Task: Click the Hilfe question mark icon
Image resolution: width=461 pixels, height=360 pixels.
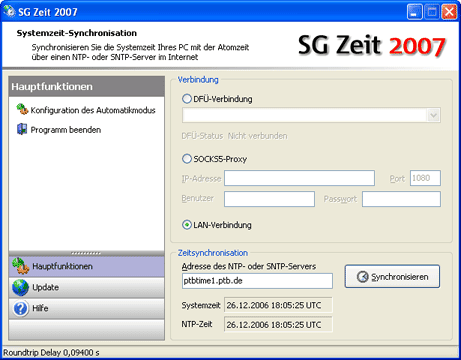Action: (x=20, y=308)
